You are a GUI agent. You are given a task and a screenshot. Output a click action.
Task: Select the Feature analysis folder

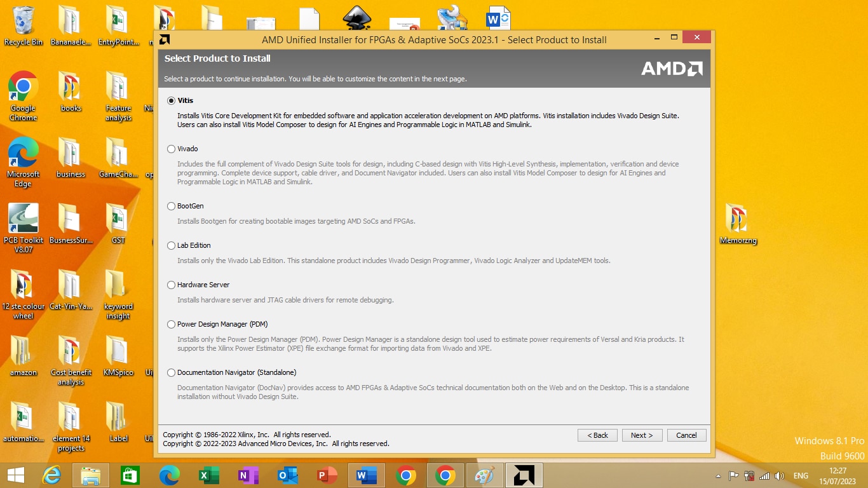click(x=118, y=97)
